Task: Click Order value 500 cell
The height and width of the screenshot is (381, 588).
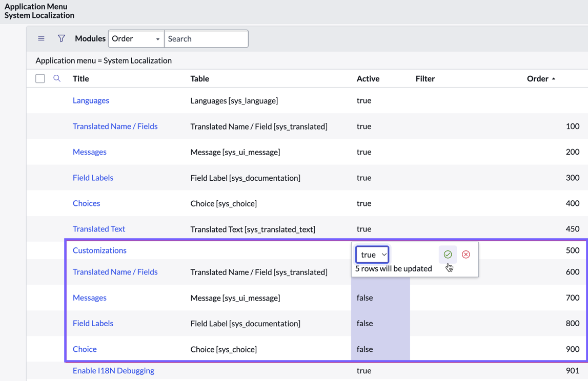Action: point(572,250)
